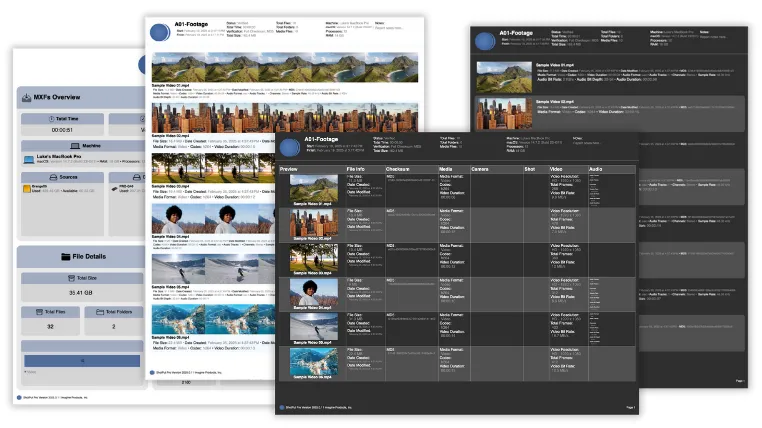Click the blue bar at the bottom of File Details
This screenshot has height=428, width=762.
point(82,361)
